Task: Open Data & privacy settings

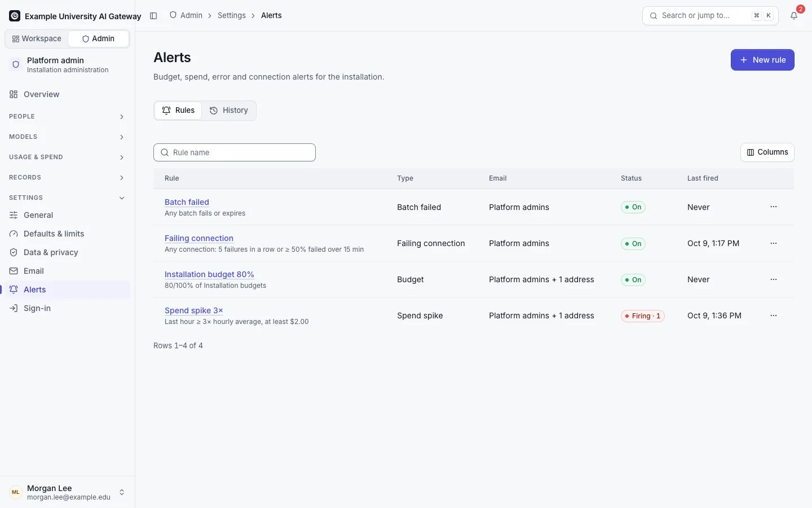Action: click(x=67, y=252)
